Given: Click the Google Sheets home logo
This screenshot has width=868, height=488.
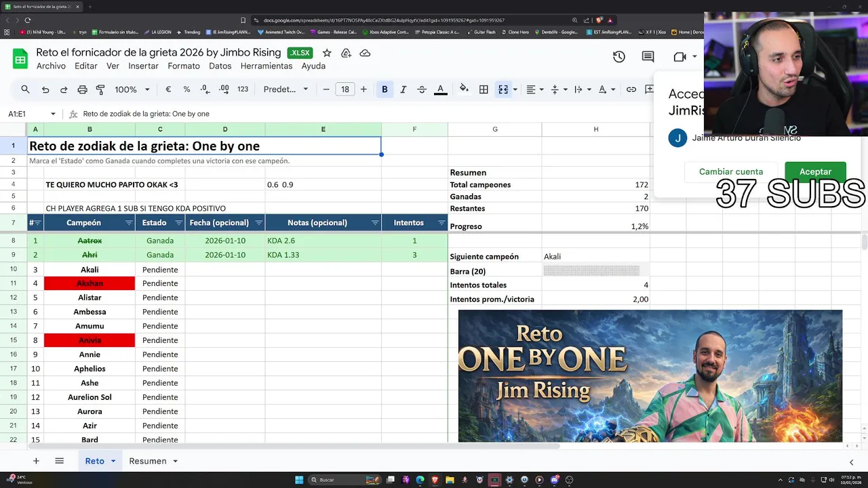Looking at the screenshot, I should [x=20, y=59].
